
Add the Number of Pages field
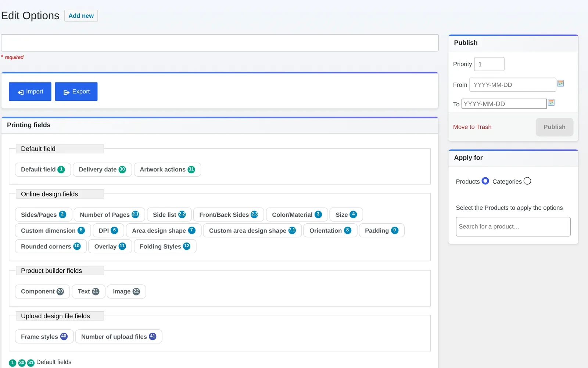(x=110, y=215)
